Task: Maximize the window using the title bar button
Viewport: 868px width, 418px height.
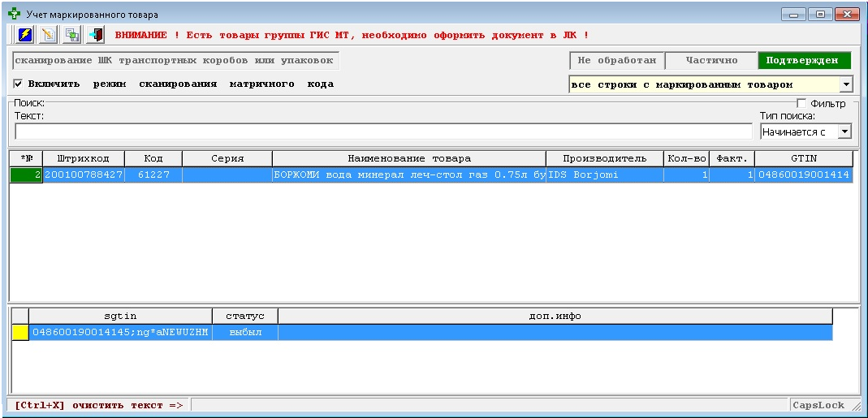Action: coord(820,15)
